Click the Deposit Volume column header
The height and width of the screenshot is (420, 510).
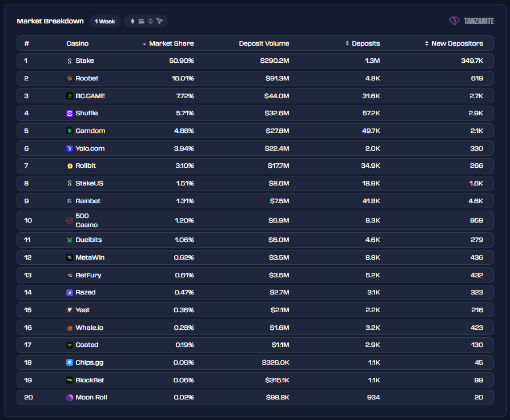click(x=264, y=43)
